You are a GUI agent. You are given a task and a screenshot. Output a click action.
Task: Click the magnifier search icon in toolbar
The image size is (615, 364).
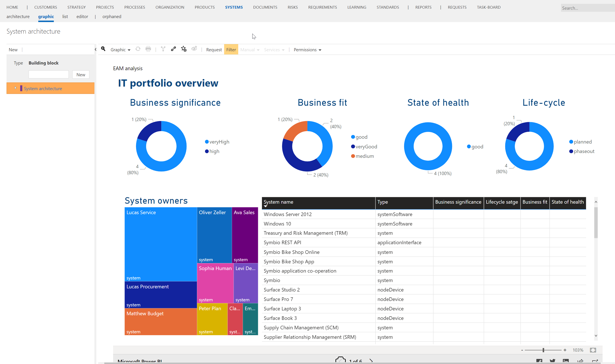click(103, 49)
